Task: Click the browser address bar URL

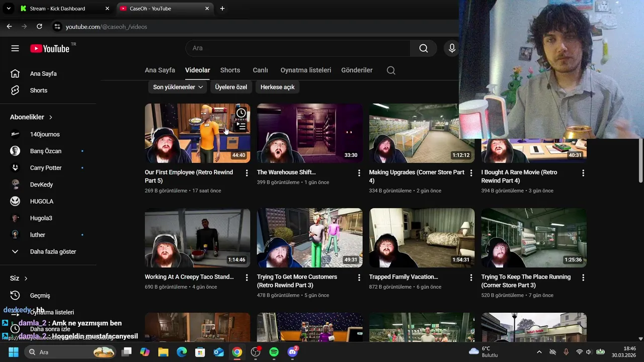Action: [107, 27]
